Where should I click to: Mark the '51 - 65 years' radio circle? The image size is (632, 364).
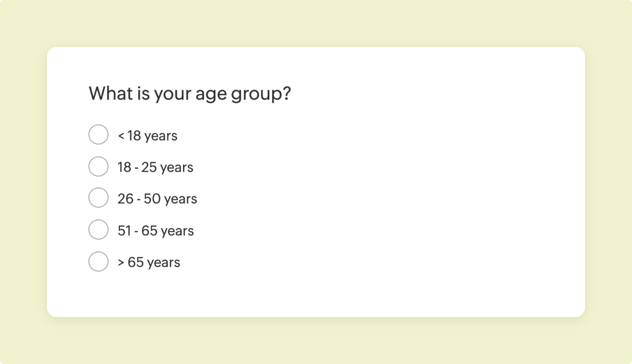(x=98, y=229)
